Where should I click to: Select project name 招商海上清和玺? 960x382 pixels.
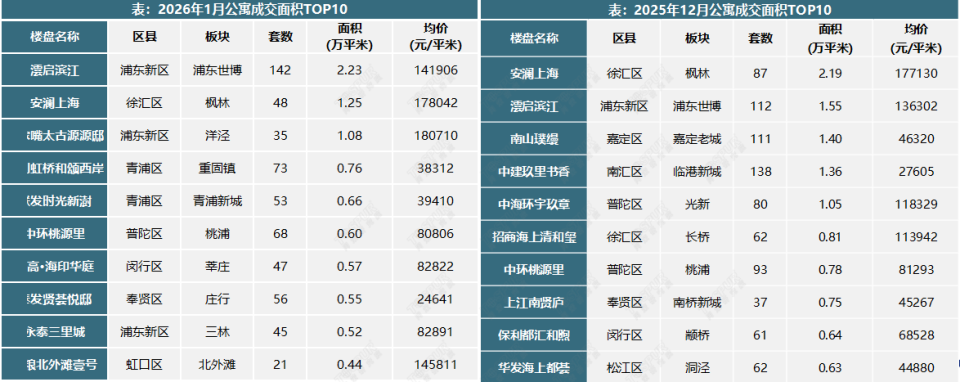(x=534, y=237)
